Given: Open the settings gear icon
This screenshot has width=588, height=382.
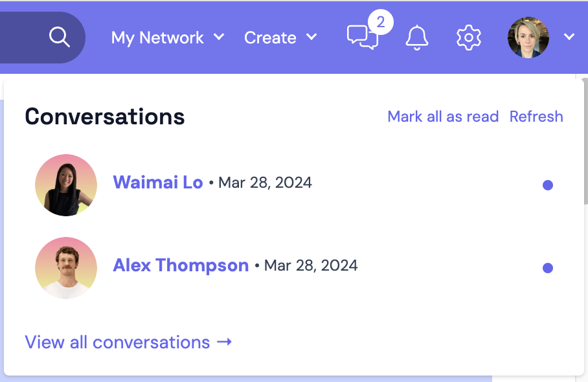Looking at the screenshot, I should [468, 38].
